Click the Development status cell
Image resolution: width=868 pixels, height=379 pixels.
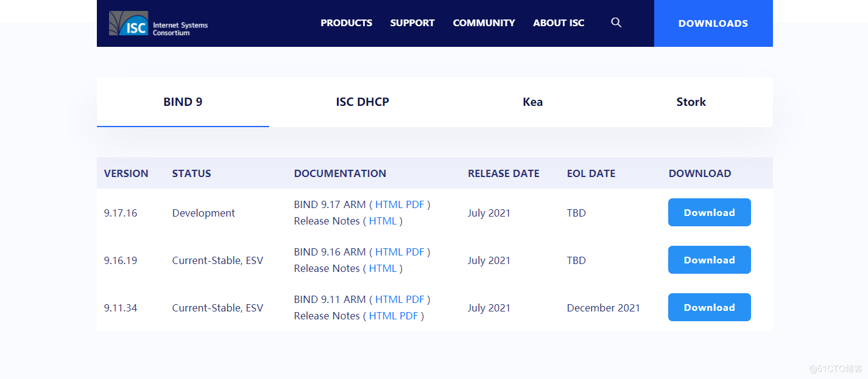[203, 213]
